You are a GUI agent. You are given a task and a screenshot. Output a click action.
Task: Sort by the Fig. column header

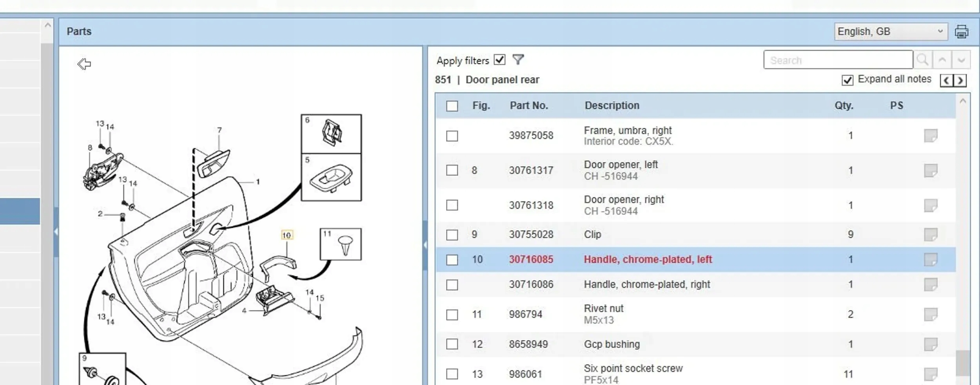[481, 105]
